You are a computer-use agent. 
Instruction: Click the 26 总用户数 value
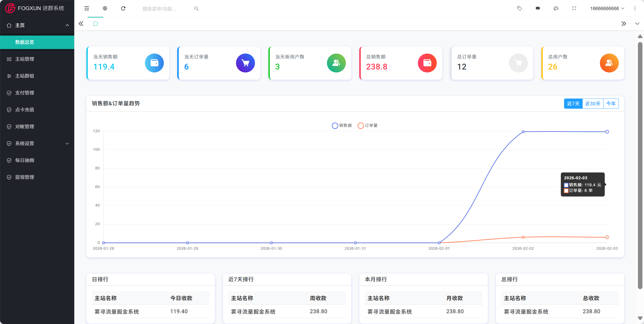(x=552, y=67)
